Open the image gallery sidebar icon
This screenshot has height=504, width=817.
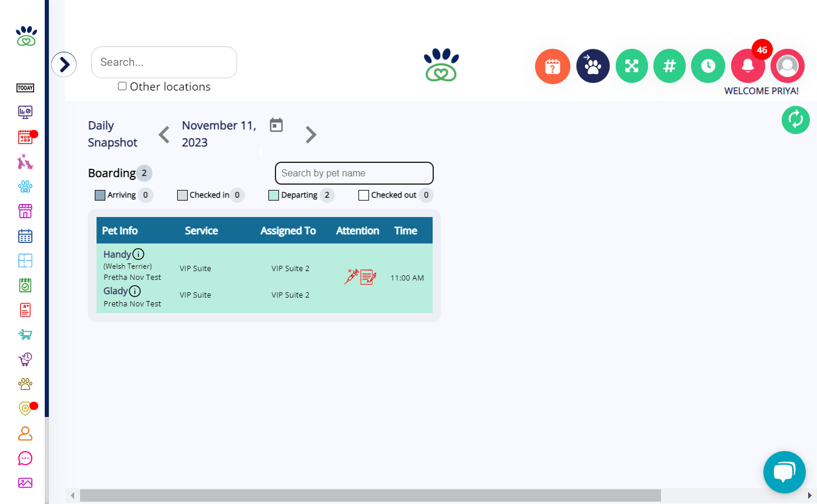click(25, 483)
